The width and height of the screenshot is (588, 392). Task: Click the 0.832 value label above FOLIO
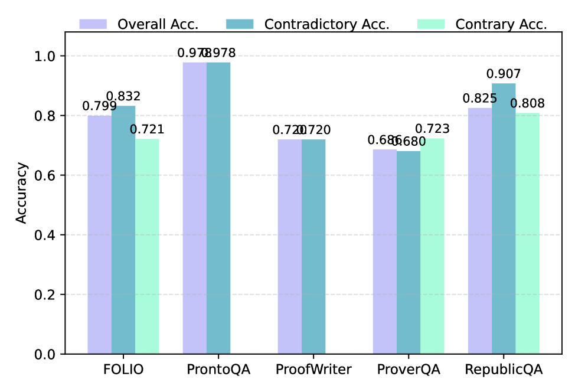point(123,97)
